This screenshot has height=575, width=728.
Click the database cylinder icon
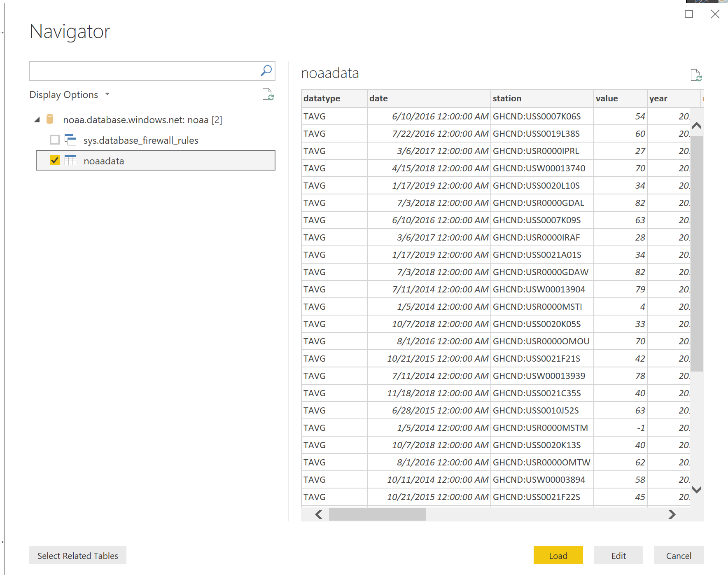(50, 119)
